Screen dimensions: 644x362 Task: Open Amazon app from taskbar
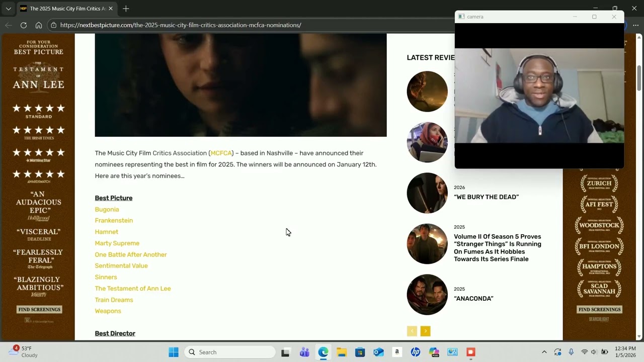click(x=397, y=352)
